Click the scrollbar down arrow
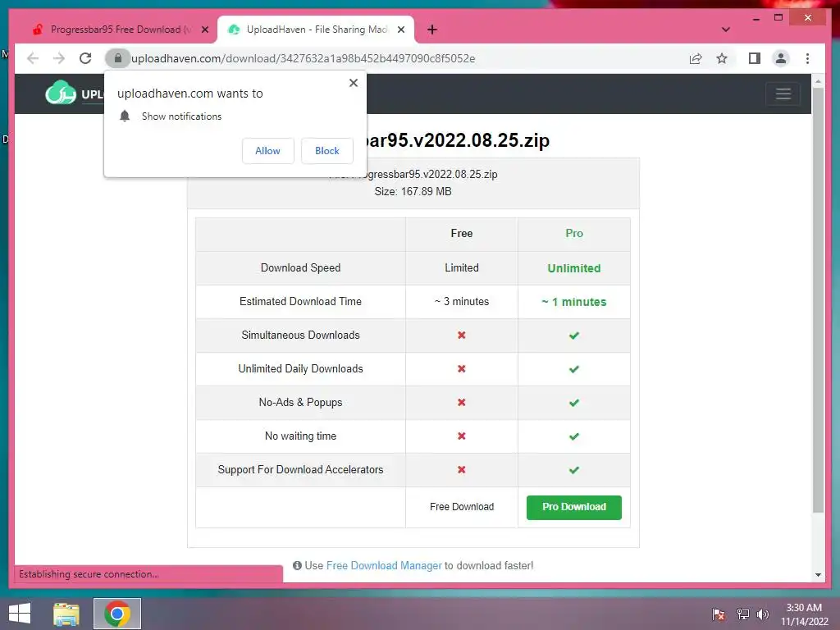This screenshot has width=840, height=630. click(x=818, y=575)
